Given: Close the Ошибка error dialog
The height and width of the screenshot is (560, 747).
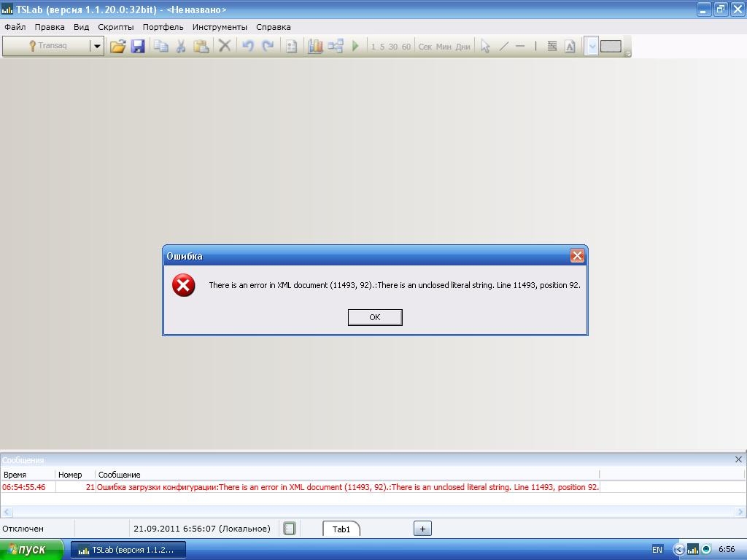Looking at the screenshot, I should point(577,256).
